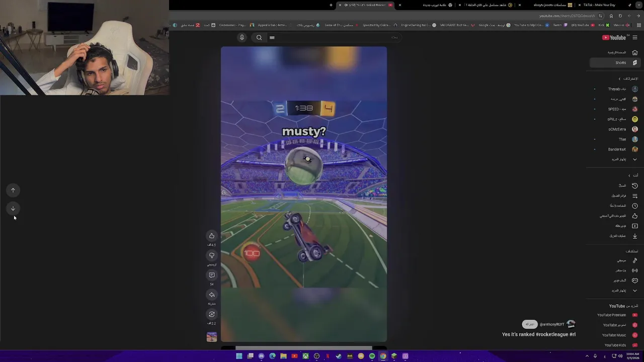Open Playlists in sidebar
The height and width of the screenshot is (362, 644).
tap(615, 196)
